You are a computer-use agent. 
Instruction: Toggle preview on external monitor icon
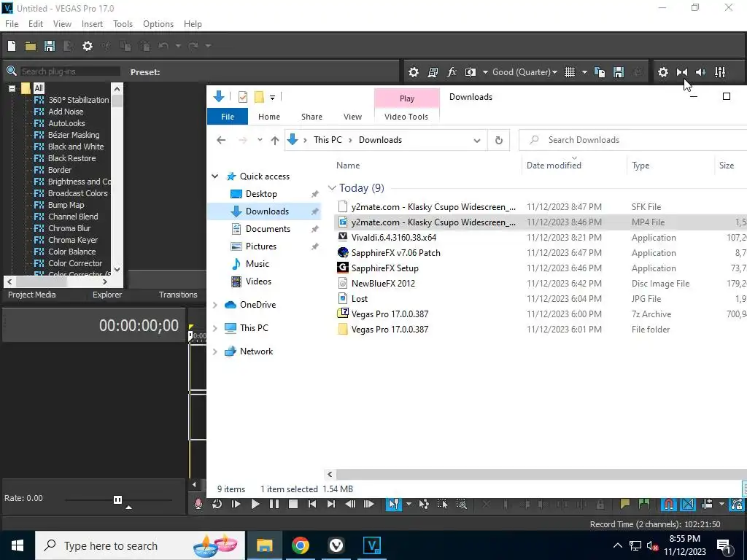433,72
